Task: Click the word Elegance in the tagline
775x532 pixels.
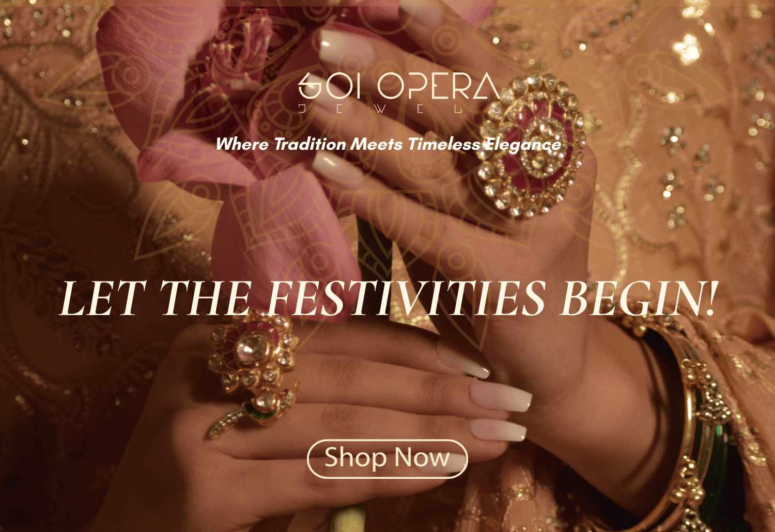Action: point(522,145)
